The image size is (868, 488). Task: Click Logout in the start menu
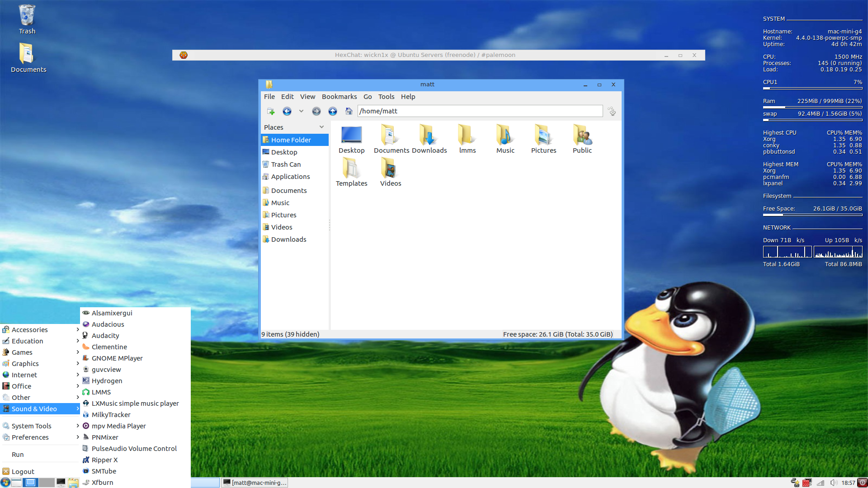[40, 472]
